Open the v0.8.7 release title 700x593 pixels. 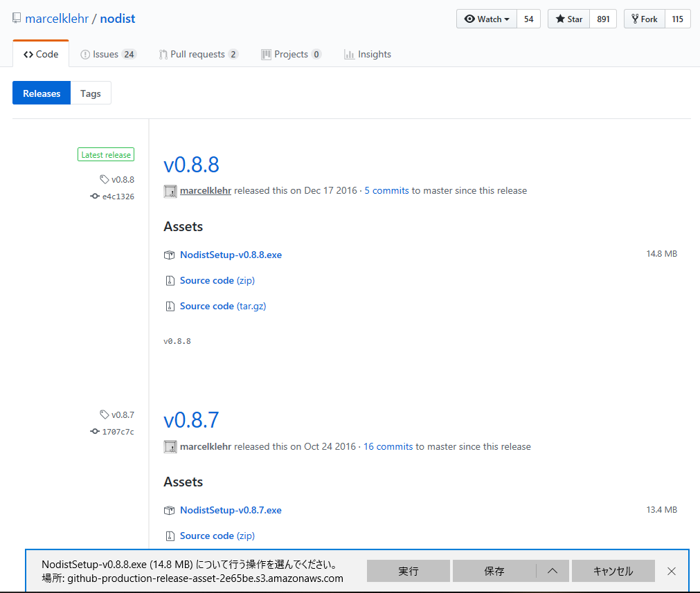191,420
